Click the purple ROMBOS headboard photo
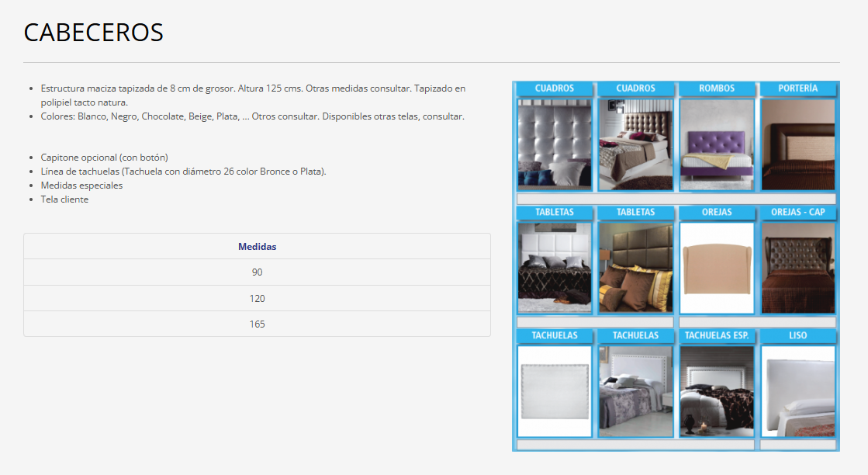This screenshot has height=475, width=868. [x=717, y=145]
